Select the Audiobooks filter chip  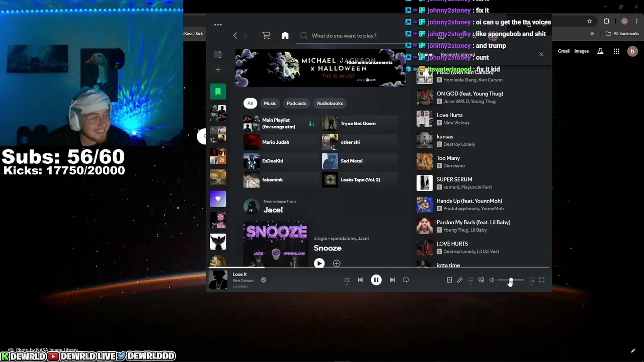330,103
